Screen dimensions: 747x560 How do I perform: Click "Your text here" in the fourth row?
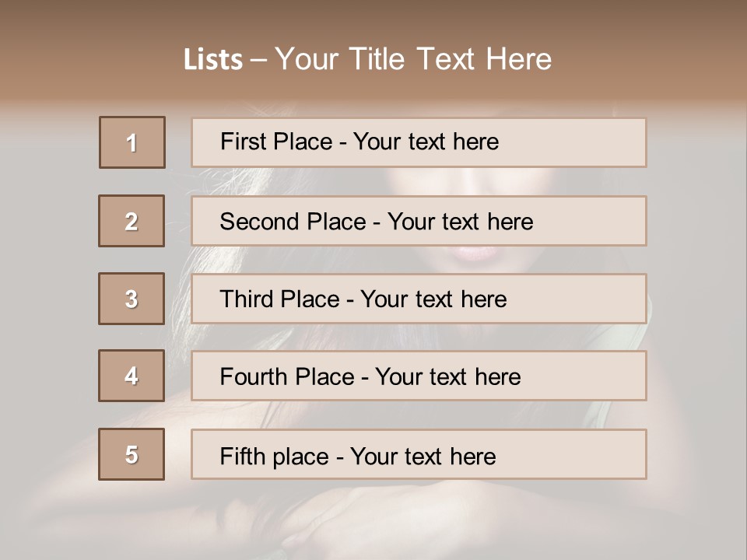pyautogui.click(x=447, y=377)
